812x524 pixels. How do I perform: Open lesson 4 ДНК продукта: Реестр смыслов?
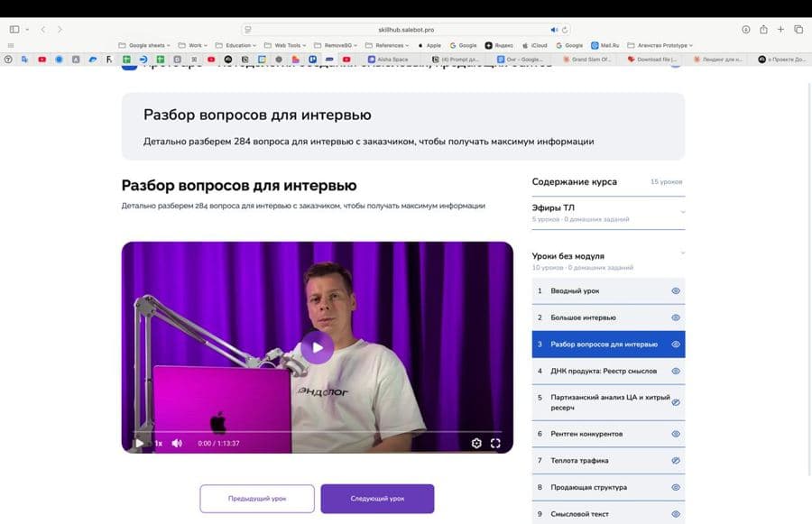[608, 371]
